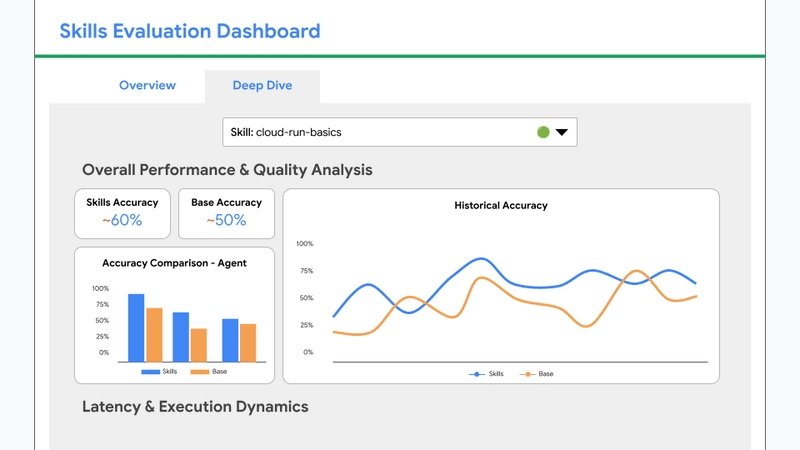Open the Skill cloud-run-basics dropdown

(399, 132)
